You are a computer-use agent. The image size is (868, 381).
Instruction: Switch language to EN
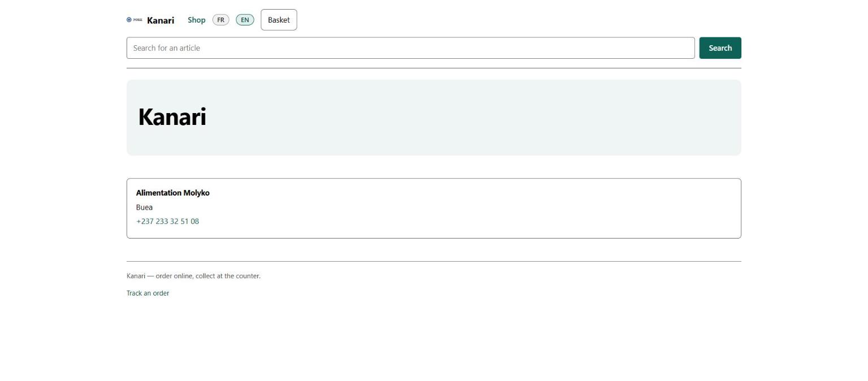tap(245, 20)
